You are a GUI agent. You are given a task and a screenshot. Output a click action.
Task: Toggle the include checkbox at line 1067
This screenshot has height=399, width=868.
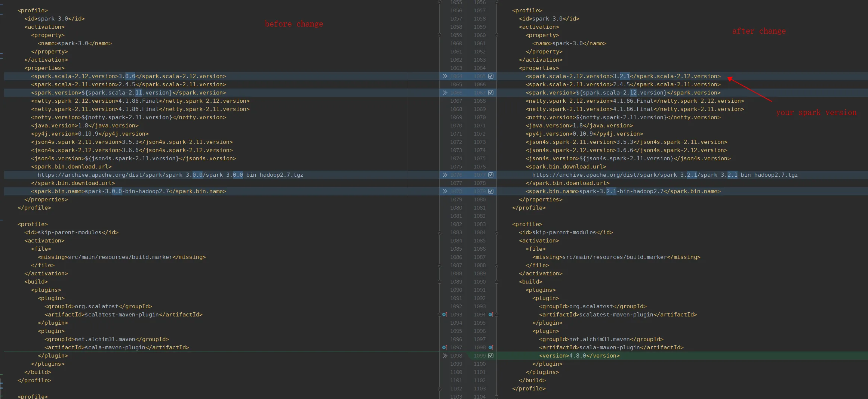pyautogui.click(x=491, y=93)
